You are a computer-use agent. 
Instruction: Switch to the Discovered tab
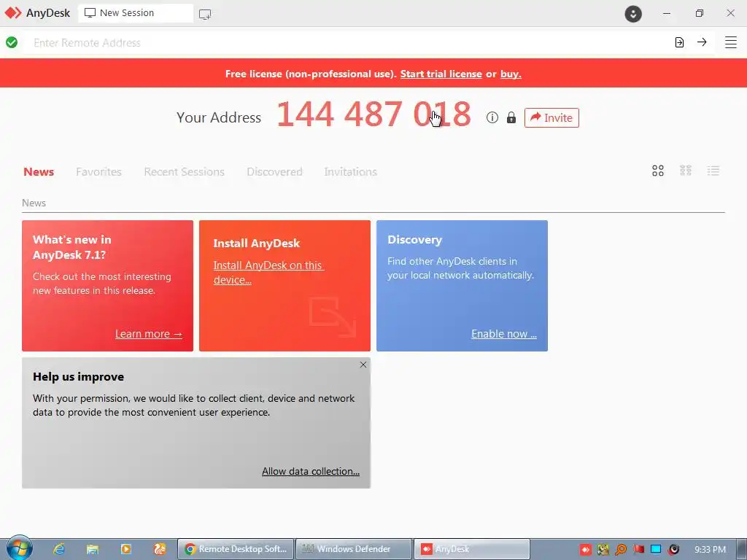pos(274,171)
